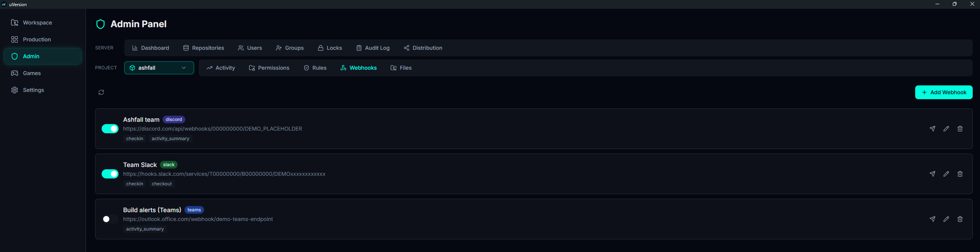Disable the Ashfall team webhook toggle
The height and width of the screenshot is (252, 980).
110,129
